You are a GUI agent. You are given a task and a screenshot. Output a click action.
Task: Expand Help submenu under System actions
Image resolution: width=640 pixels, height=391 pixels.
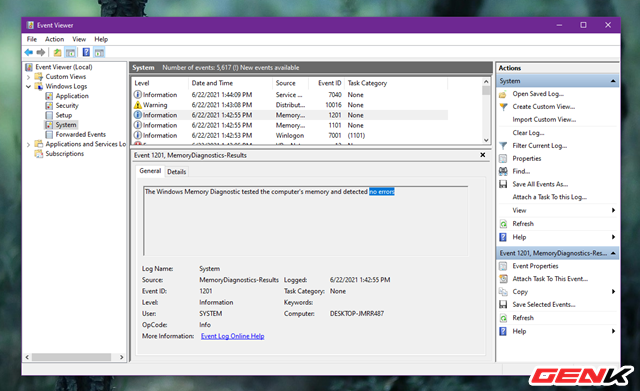point(613,237)
